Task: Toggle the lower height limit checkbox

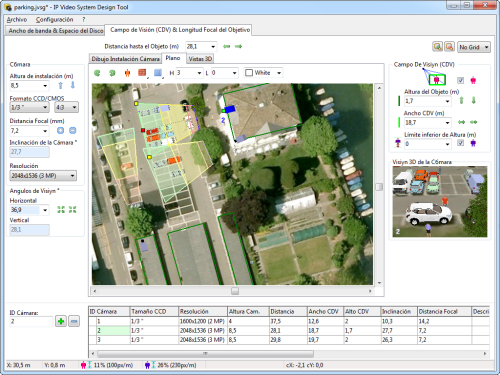Action: [460, 143]
